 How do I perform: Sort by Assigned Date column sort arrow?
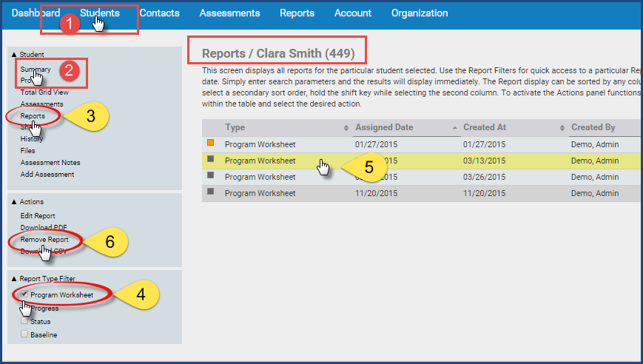[454, 128]
